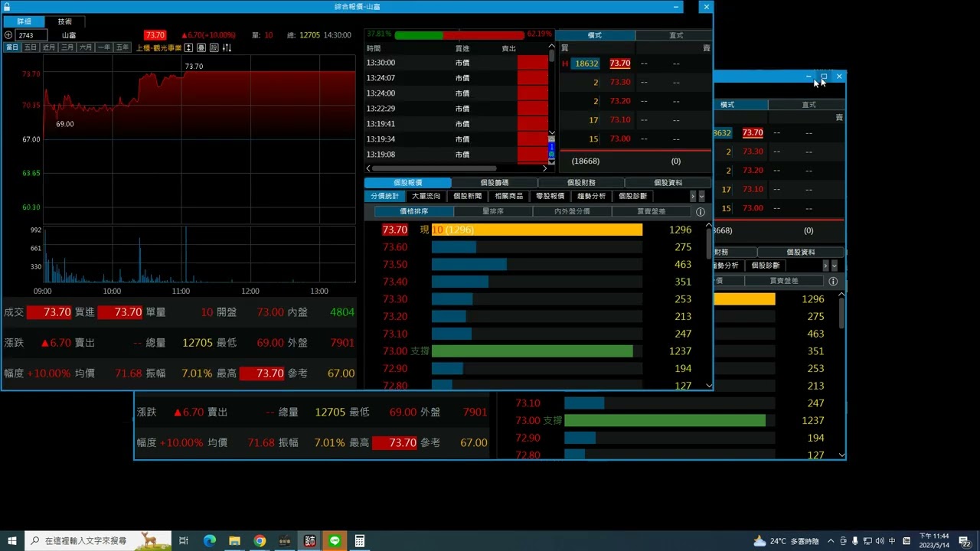This screenshot has height=551, width=980.
Task: Open File Explorer from taskbar
Action: 234,541
